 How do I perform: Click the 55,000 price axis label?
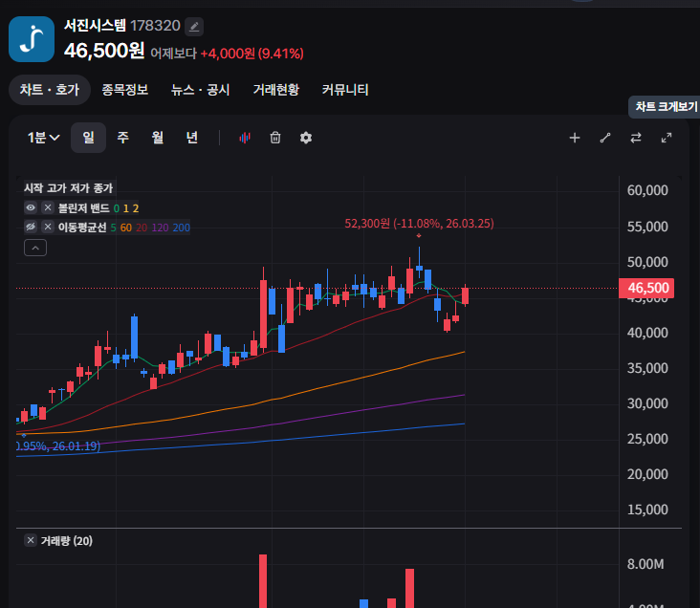pyautogui.click(x=647, y=227)
